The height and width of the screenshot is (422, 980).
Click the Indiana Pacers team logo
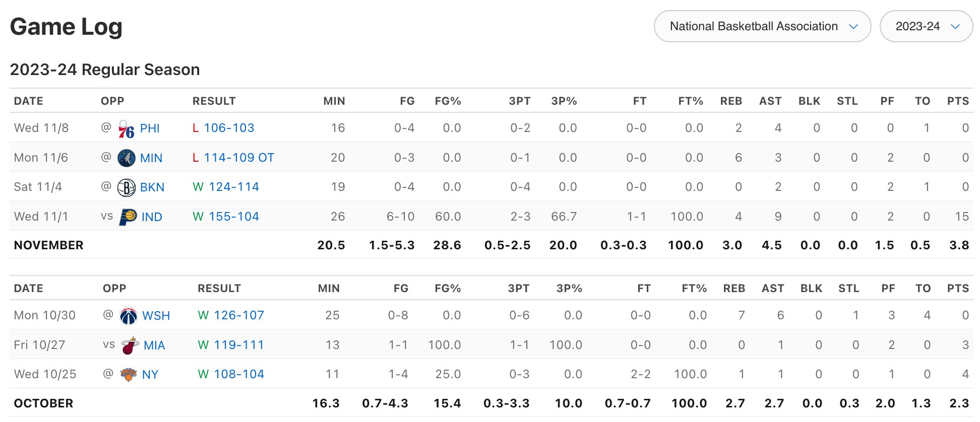pyautogui.click(x=128, y=217)
